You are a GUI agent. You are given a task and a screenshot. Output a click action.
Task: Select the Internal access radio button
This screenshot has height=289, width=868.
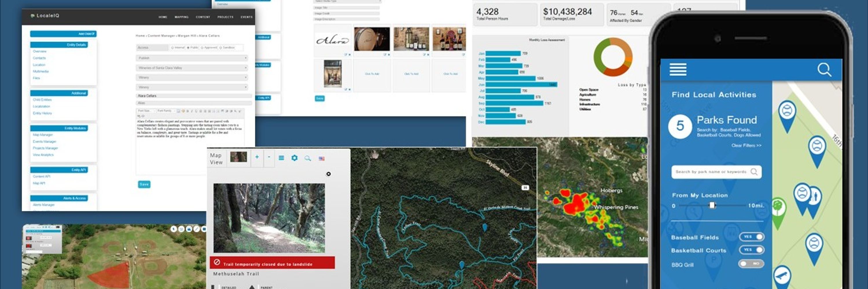(172, 48)
